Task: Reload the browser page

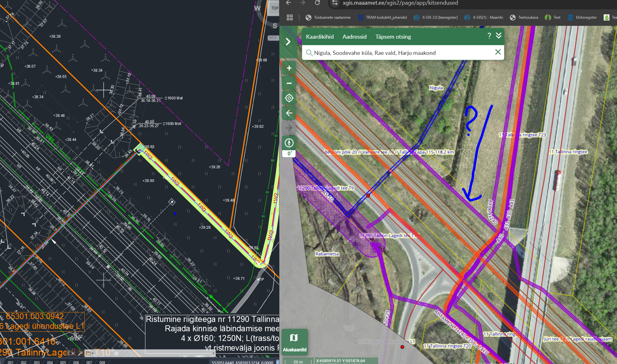Action: 317,3
